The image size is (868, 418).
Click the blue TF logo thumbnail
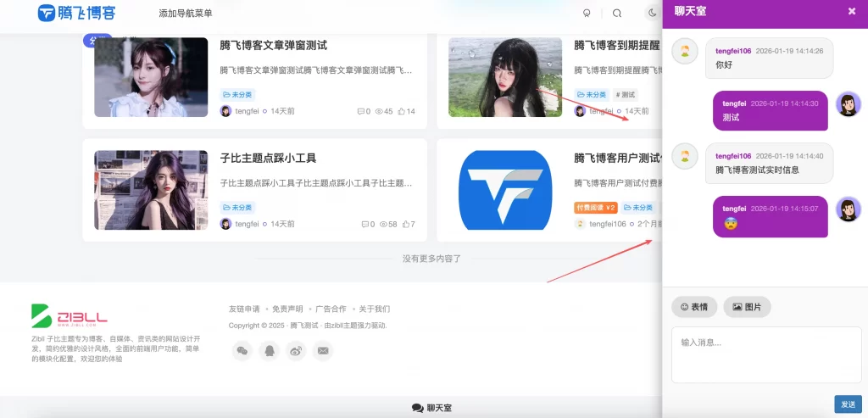click(505, 190)
